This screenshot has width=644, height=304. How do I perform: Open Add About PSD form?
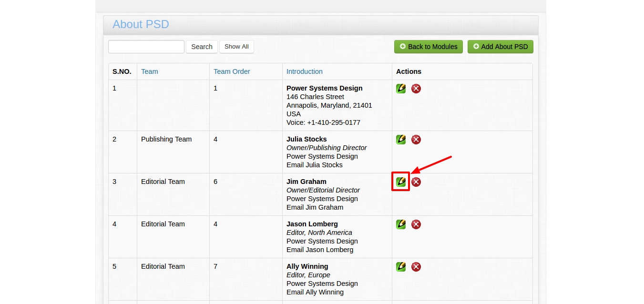tap(501, 47)
